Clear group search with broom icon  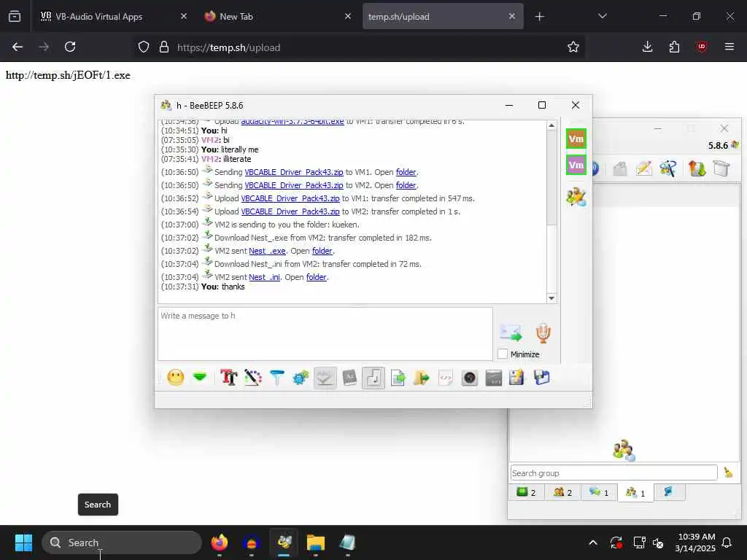click(728, 472)
